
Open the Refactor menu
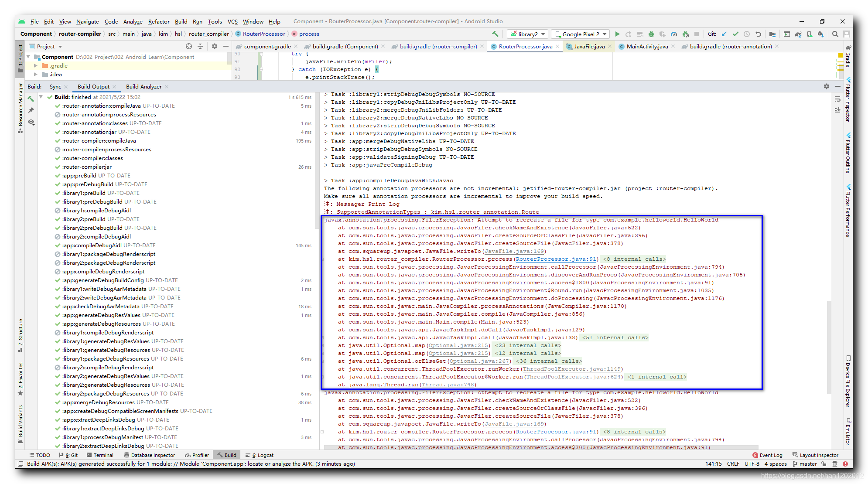click(158, 21)
